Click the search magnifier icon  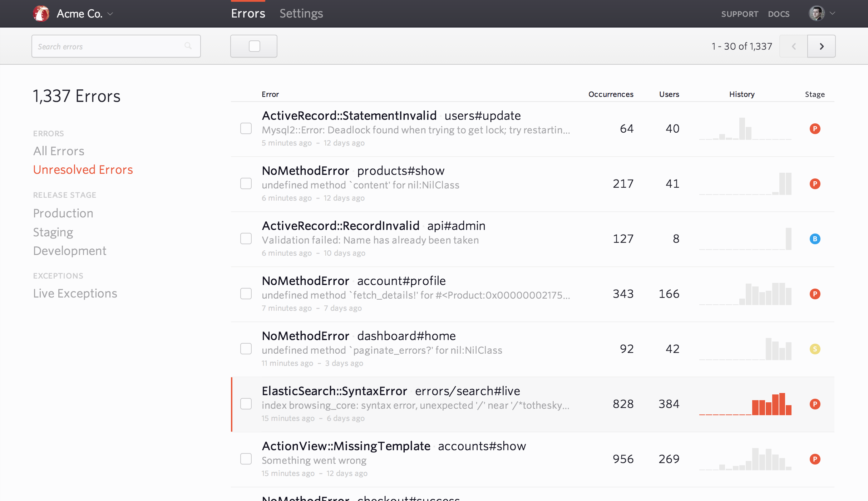(188, 46)
